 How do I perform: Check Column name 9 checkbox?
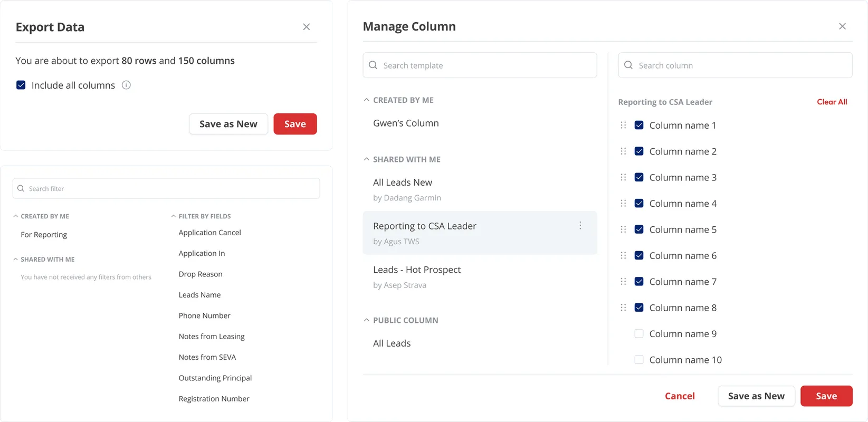639,333
